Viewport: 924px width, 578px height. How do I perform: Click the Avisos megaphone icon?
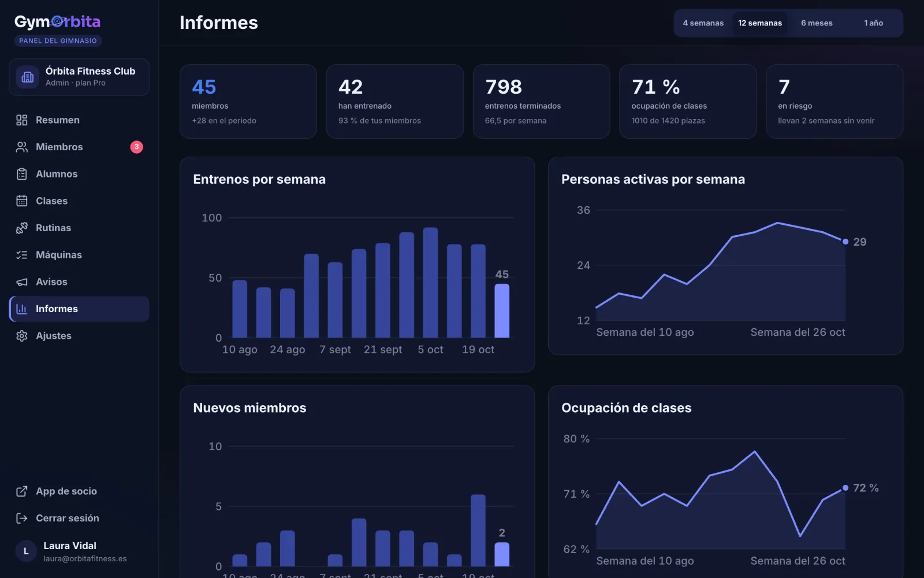click(x=21, y=281)
